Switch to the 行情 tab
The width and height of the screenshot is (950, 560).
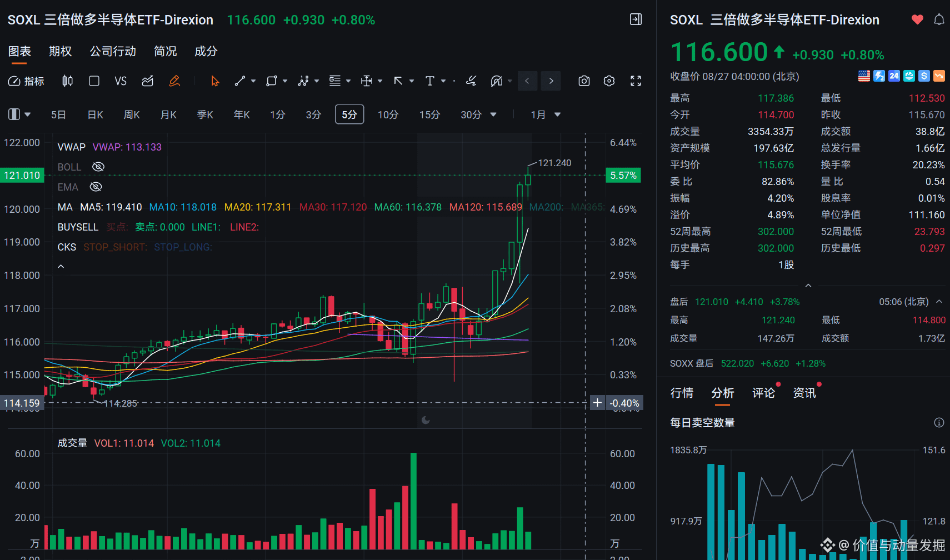click(682, 393)
